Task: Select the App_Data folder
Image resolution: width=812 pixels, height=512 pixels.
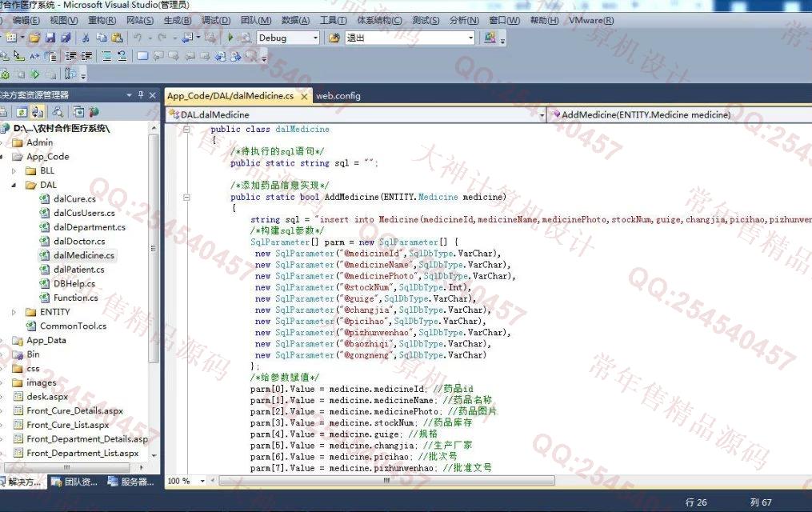Action: click(x=46, y=340)
